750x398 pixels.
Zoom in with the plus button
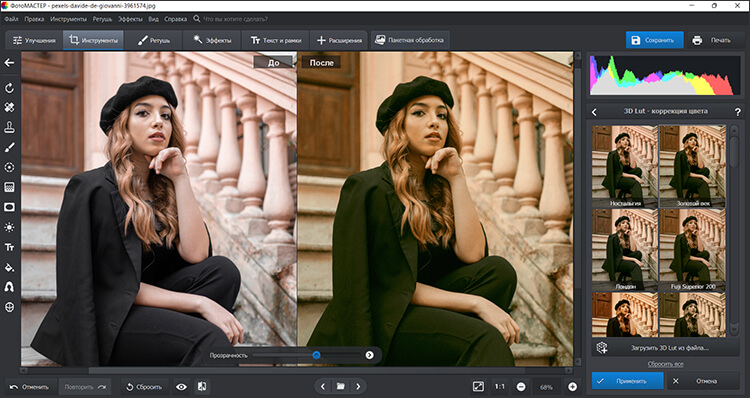click(x=572, y=387)
